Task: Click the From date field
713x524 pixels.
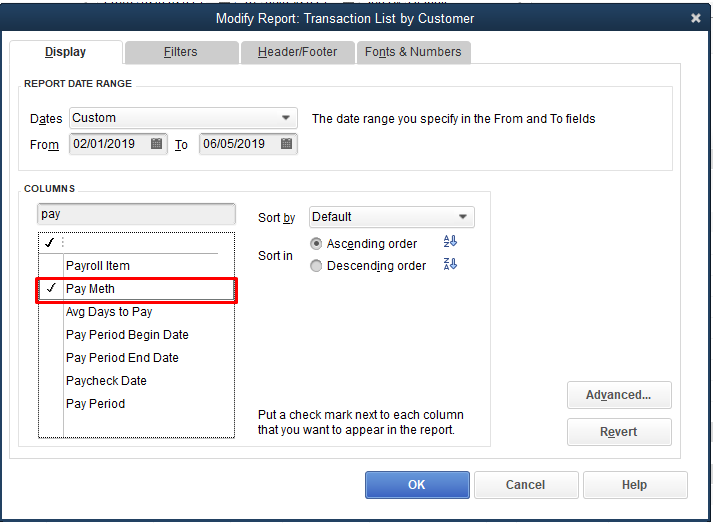Action: coord(108,144)
